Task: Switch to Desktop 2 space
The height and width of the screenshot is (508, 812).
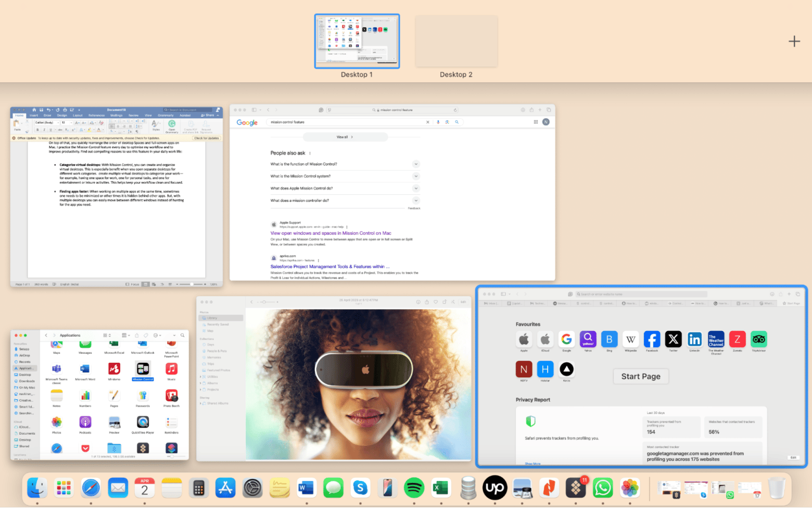Action: [456, 42]
